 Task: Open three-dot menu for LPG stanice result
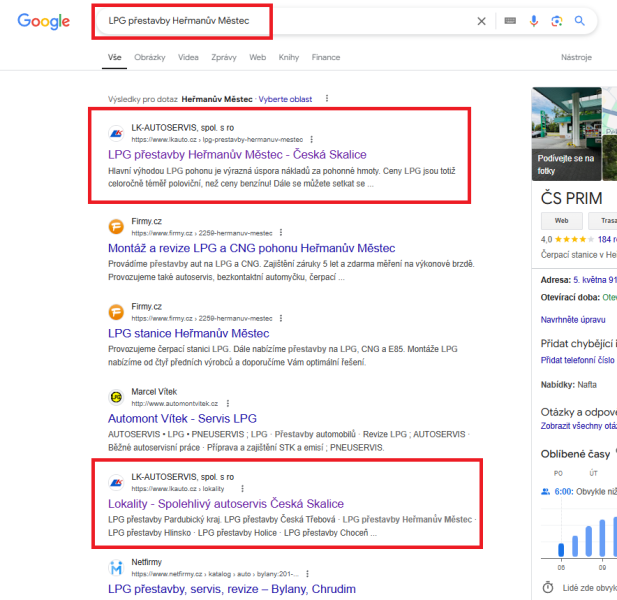(281, 318)
